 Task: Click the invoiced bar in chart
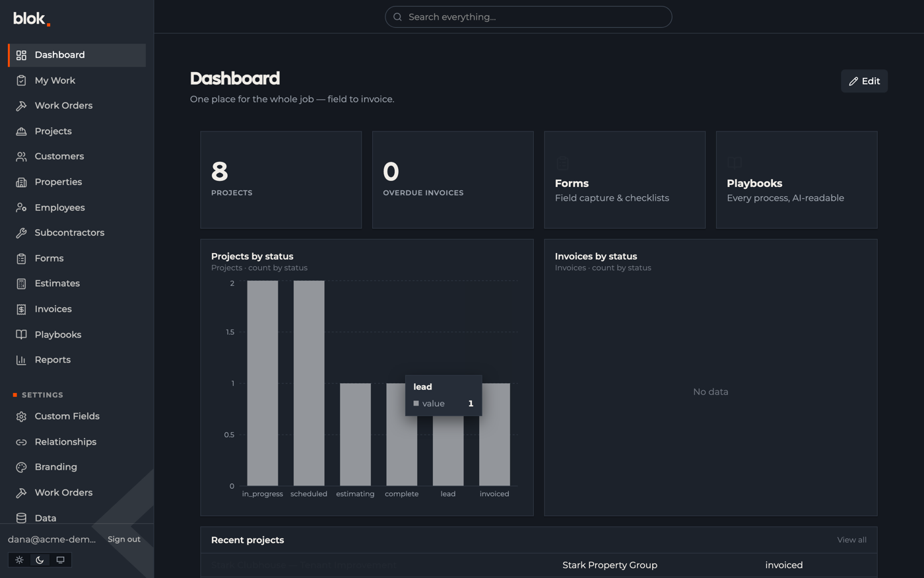[x=494, y=435]
